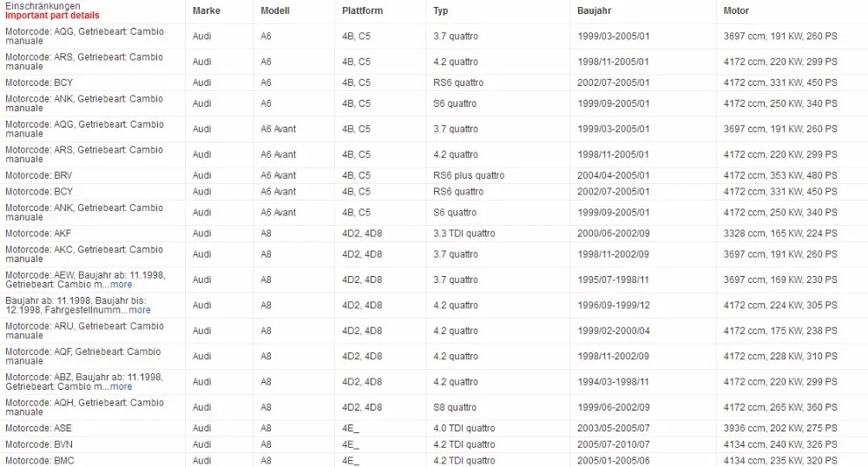Click the 'RS6 plus quattro' type cell
The height and width of the screenshot is (467, 868).
click(469, 175)
